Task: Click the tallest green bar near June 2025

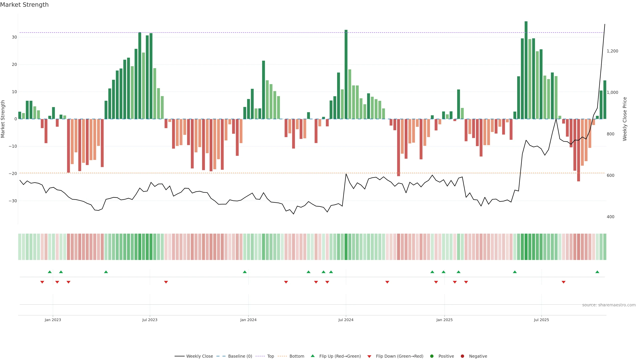Action: 526,70
